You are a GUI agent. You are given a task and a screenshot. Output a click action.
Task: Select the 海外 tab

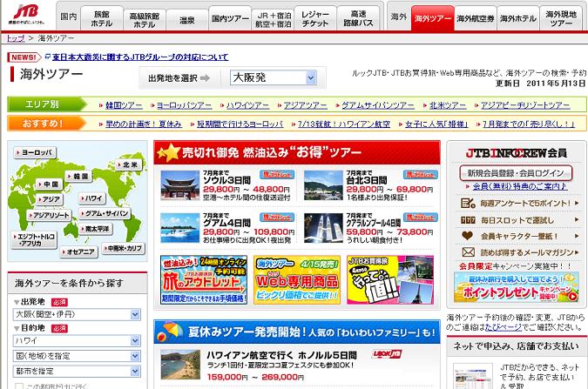399,17
